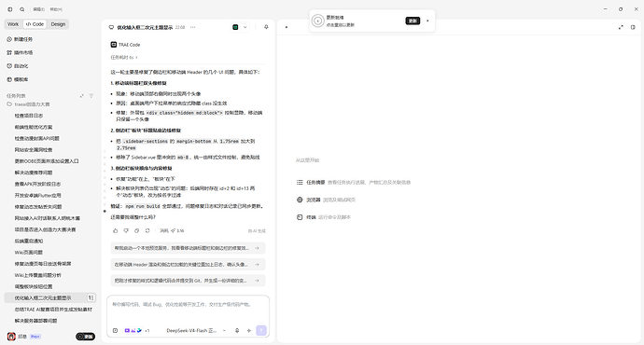The image size is (644, 345).
Task: Regenerate the response with the refresh icon
Action: pos(147,230)
